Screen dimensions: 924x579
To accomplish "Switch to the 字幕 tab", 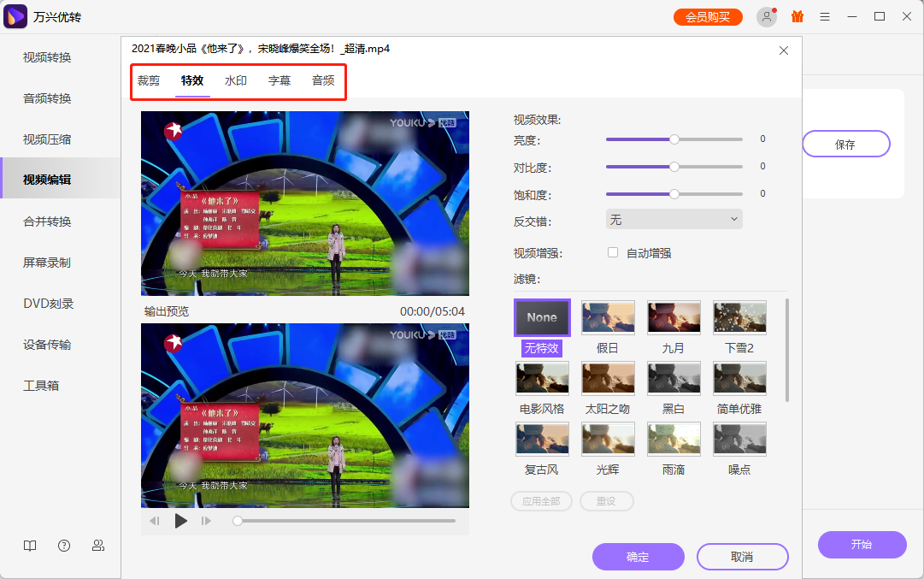I will coord(280,80).
